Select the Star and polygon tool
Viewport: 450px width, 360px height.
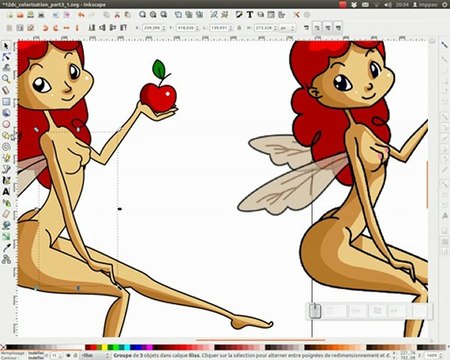click(x=6, y=135)
